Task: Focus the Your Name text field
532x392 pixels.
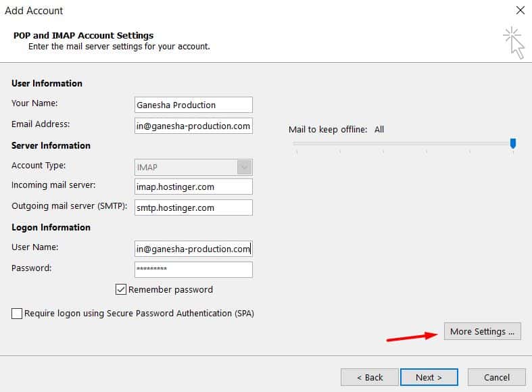Action: click(x=193, y=105)
